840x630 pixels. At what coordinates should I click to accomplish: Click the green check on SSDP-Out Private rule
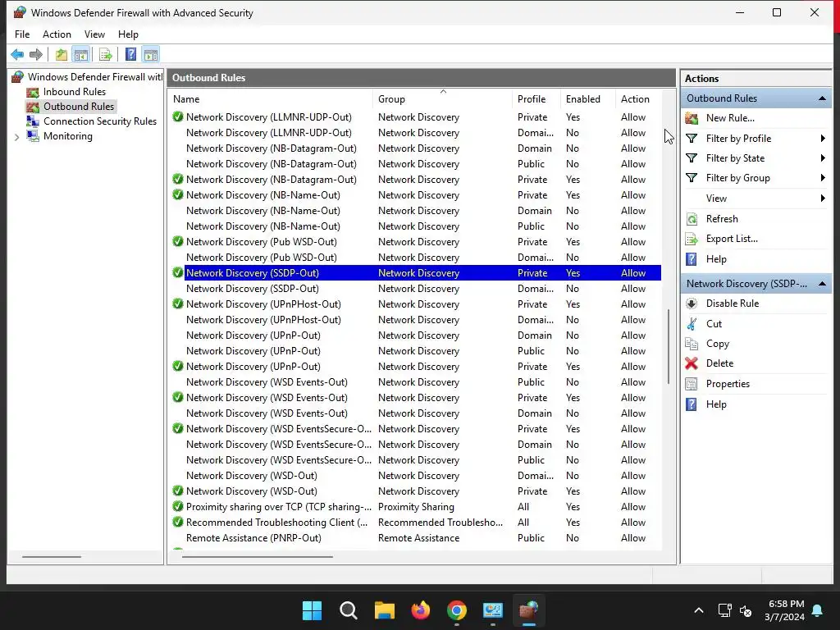178,272
